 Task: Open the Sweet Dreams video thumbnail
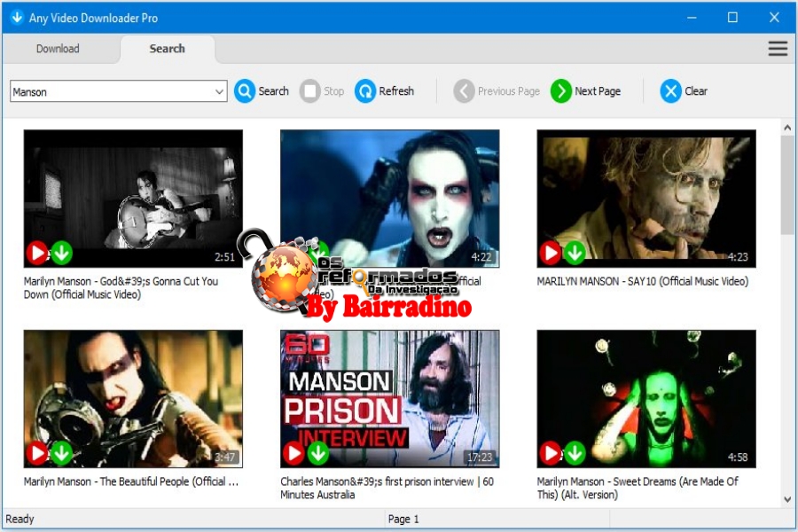tap(646, 399)
